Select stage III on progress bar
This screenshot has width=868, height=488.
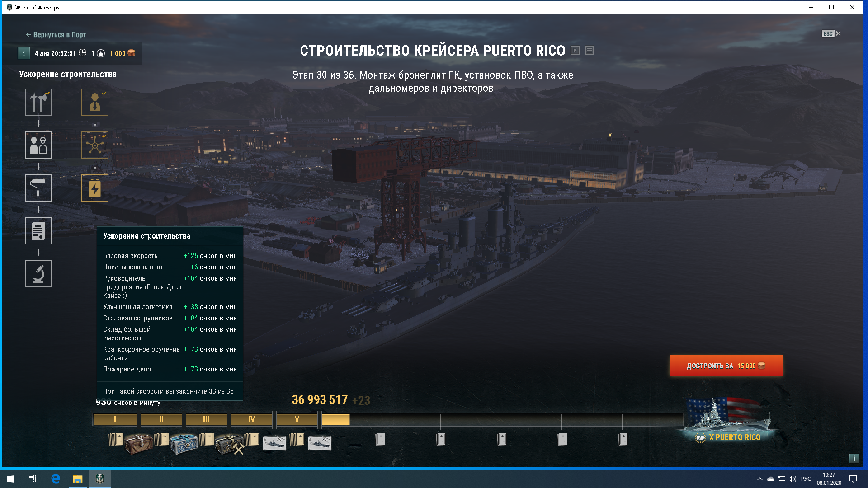click(x=206, y=419)
